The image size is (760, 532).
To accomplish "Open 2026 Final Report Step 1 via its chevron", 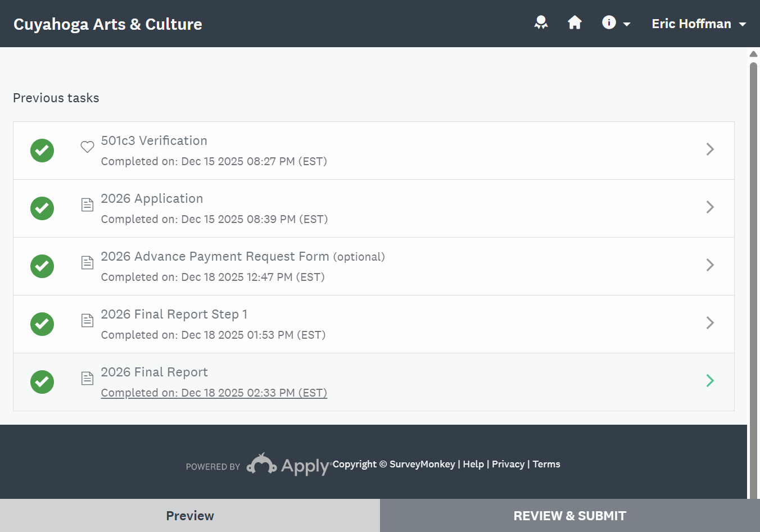I will click(710, 322).
